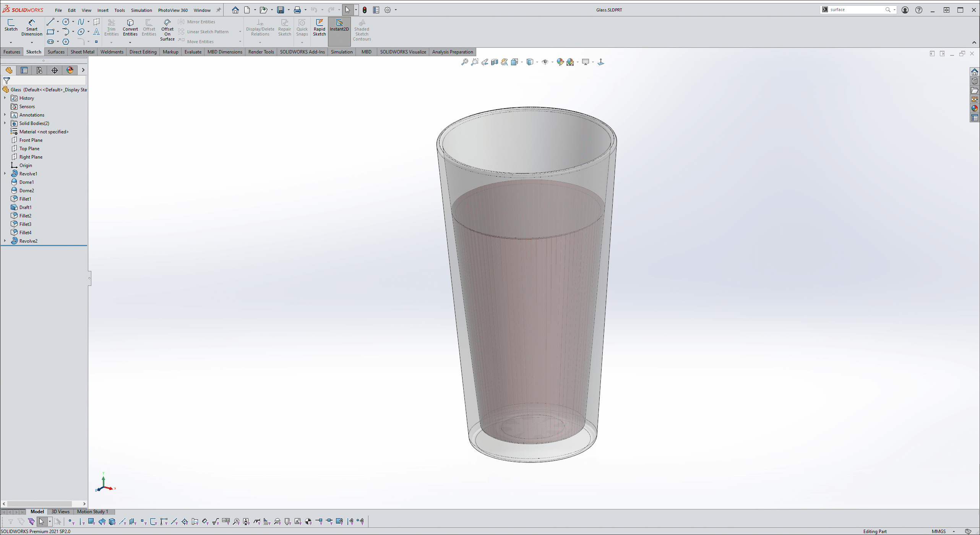
Task: Switch to Surfaces tab
Action: (x=56, y=52)
